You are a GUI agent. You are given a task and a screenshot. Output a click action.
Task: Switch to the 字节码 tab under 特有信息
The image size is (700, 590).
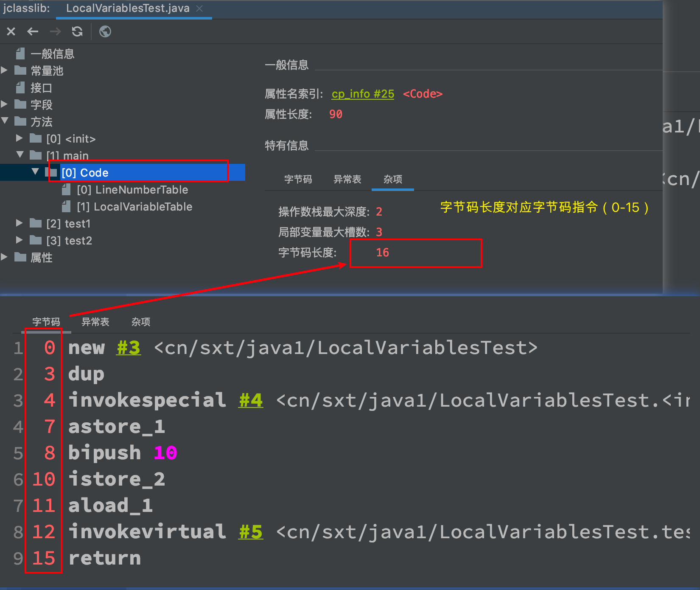(298, 179)
